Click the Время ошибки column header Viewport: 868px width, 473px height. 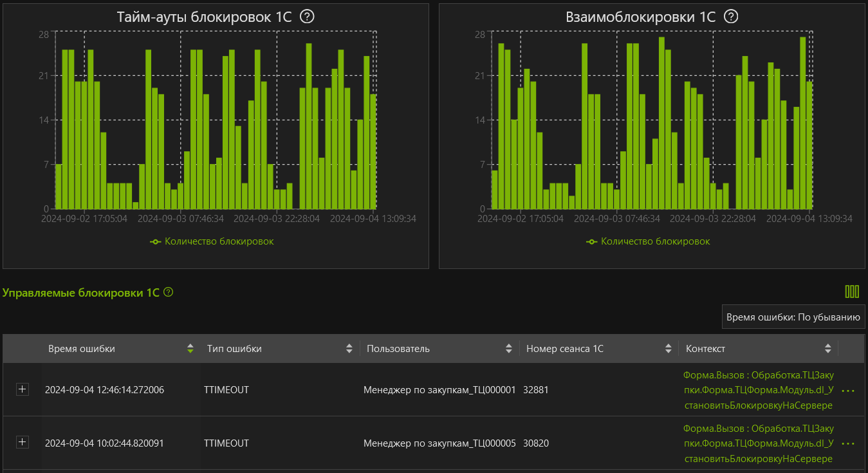[x=82, y=349]
